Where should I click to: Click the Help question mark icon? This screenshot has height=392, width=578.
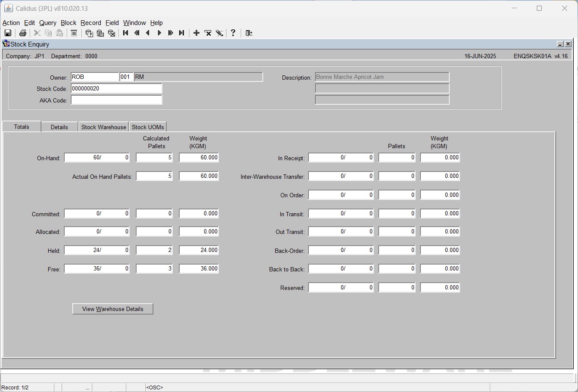(x=233, y=33)
